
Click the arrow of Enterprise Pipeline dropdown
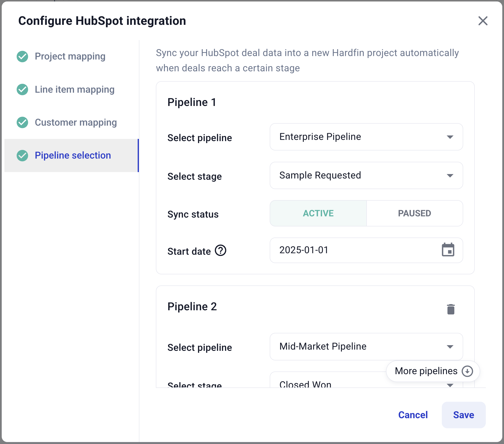point(450,137)
